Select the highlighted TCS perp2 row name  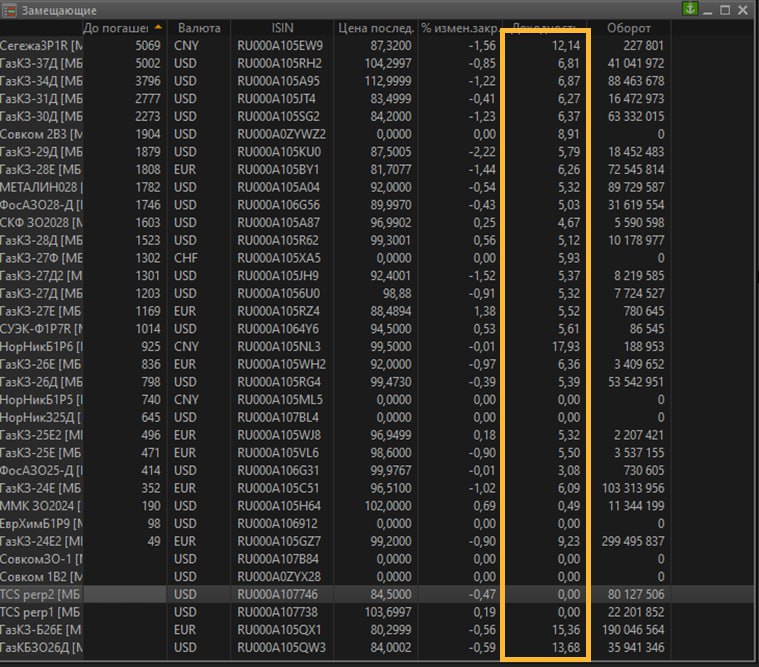41,595
